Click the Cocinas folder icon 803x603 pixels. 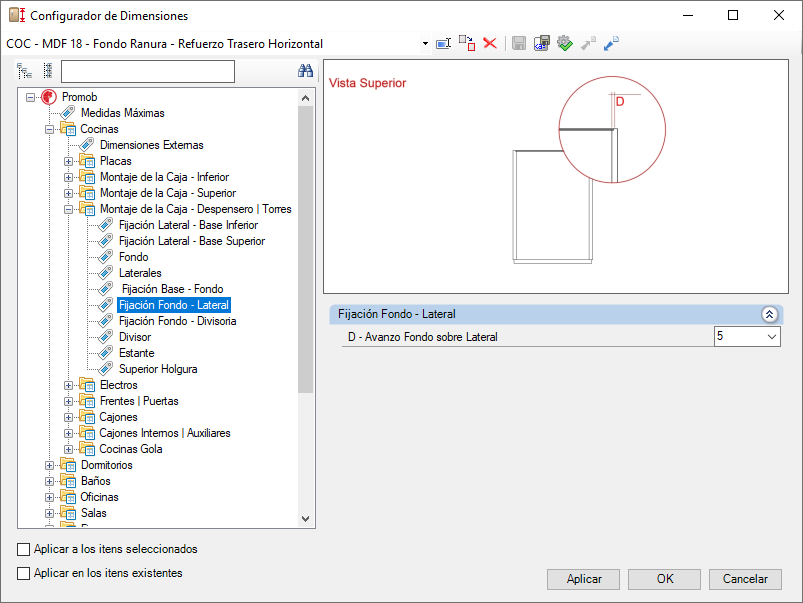point(68,129)
